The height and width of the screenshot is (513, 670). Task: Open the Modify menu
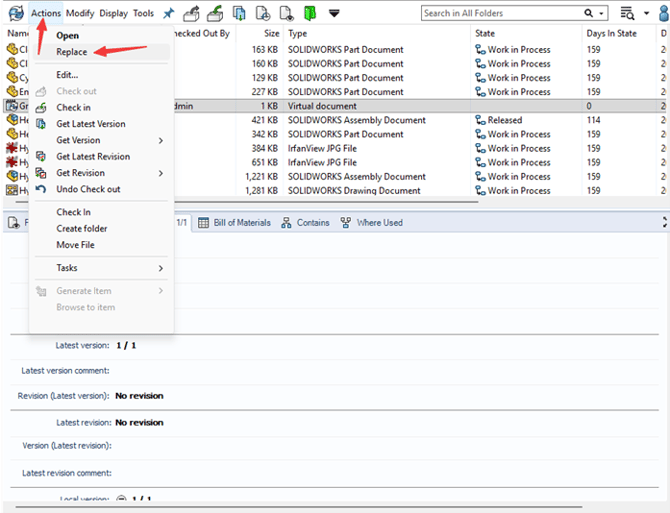[80, 13]
